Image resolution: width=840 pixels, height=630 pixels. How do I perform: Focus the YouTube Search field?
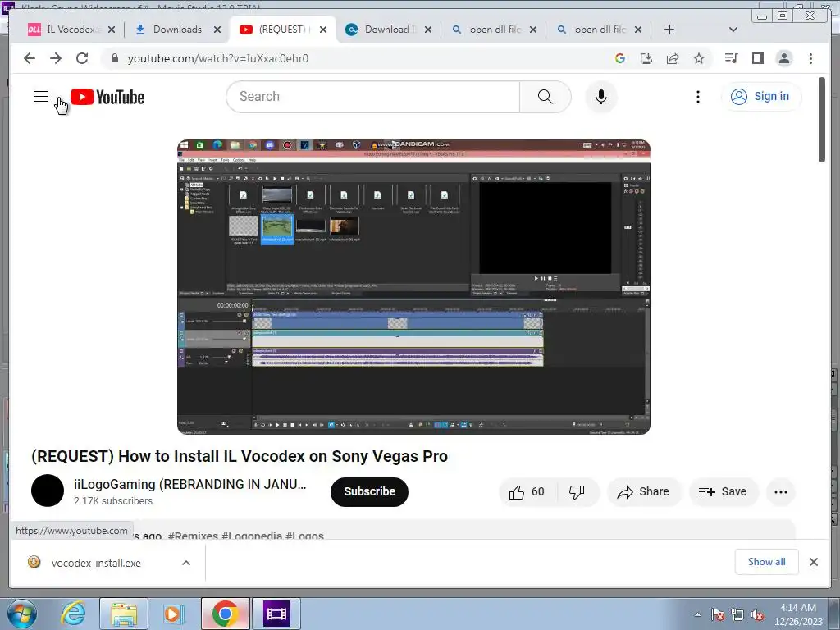pyautogui.click(x=373, y=97)
